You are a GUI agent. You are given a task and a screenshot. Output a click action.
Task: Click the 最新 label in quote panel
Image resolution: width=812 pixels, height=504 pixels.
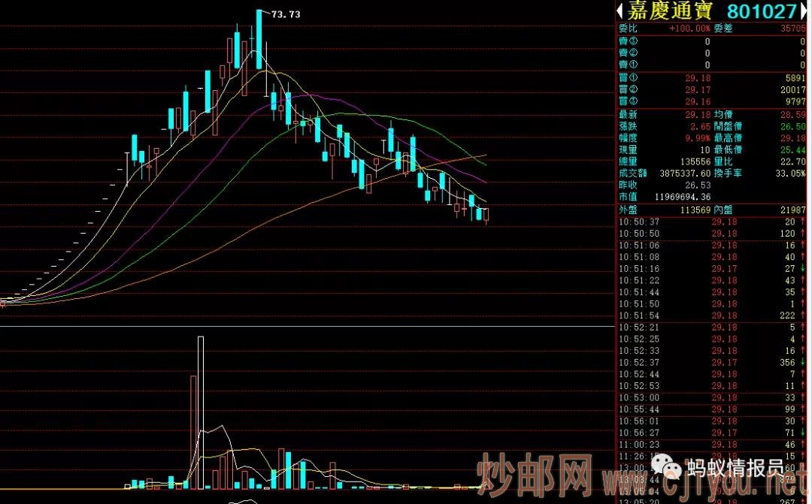pyautogui.click(x=628, y=115)
